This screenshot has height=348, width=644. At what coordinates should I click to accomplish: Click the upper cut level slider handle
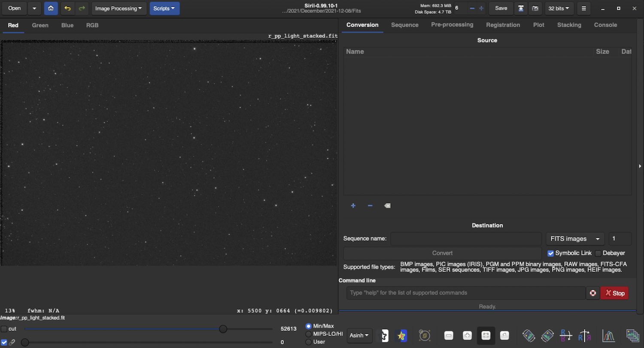(223, 329)
